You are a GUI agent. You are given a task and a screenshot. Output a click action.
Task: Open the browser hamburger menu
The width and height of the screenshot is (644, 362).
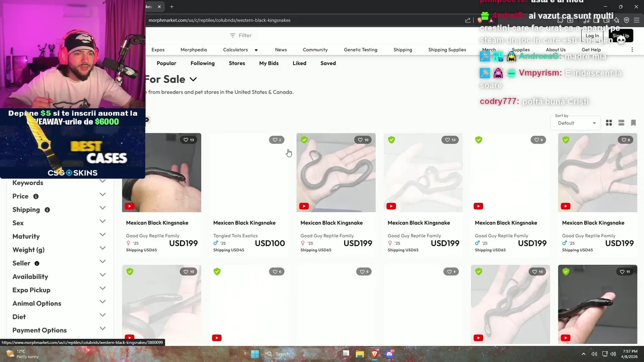[637, 20]
